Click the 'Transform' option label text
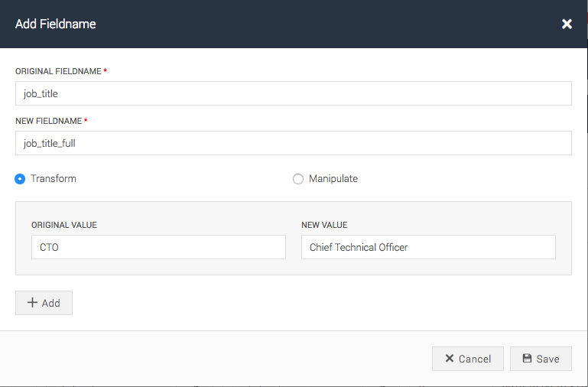The image size is (588, 387). 53,179
